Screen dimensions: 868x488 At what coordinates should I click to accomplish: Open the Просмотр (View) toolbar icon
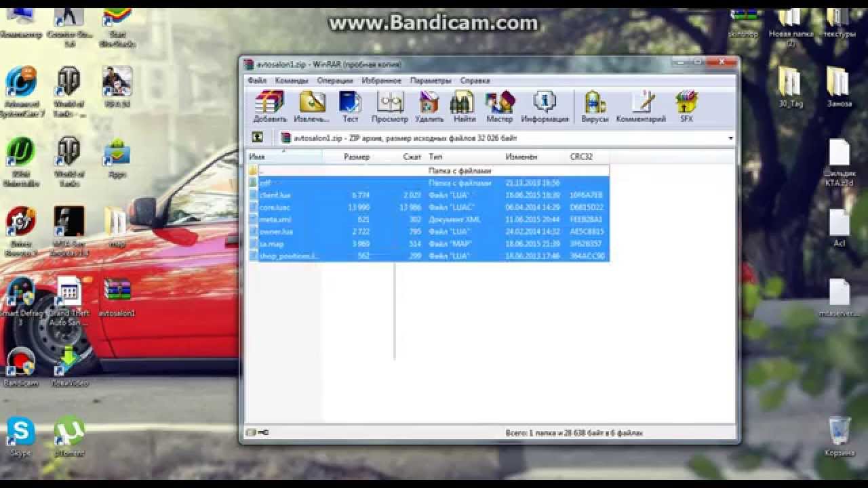click(390, 107)
